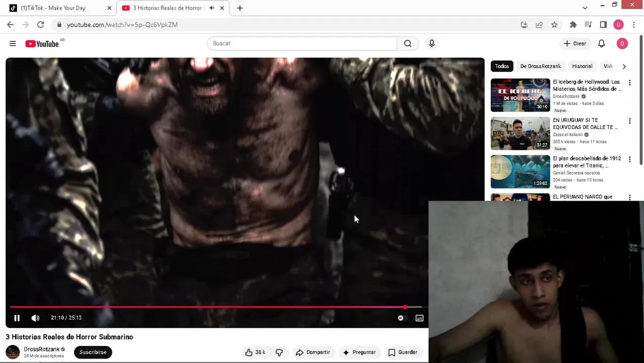
Task: Click title El Iceberg de Hollywood
Action: [587, 85]
